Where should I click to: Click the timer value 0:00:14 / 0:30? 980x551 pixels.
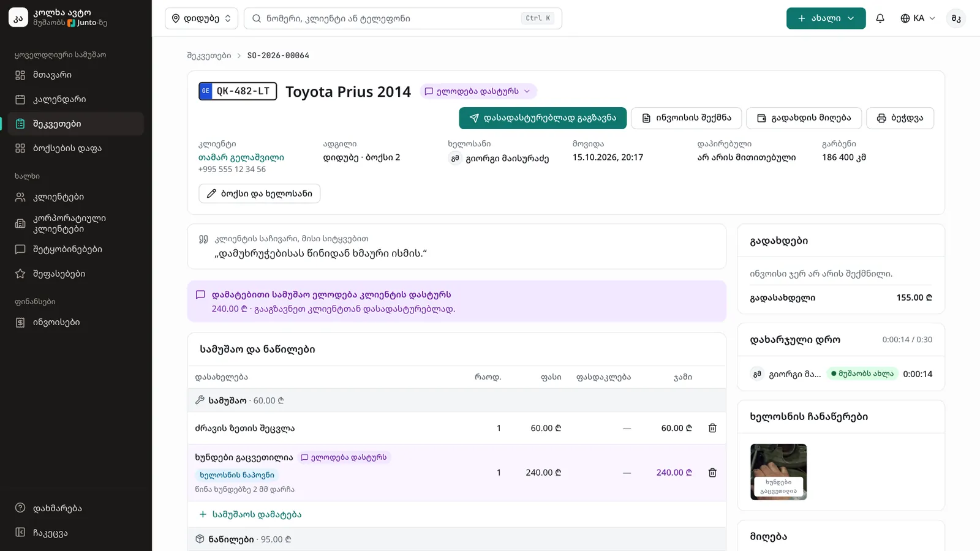coord(907,340)
